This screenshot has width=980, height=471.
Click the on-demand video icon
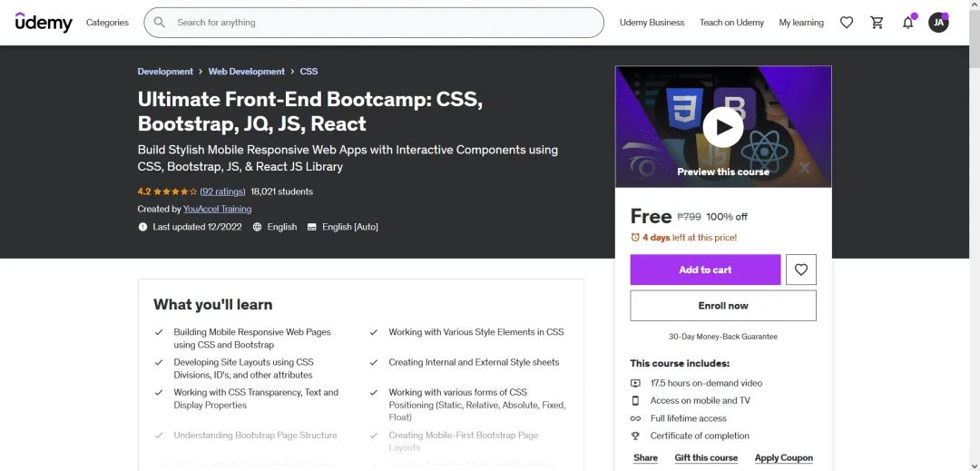coord(635,383)
